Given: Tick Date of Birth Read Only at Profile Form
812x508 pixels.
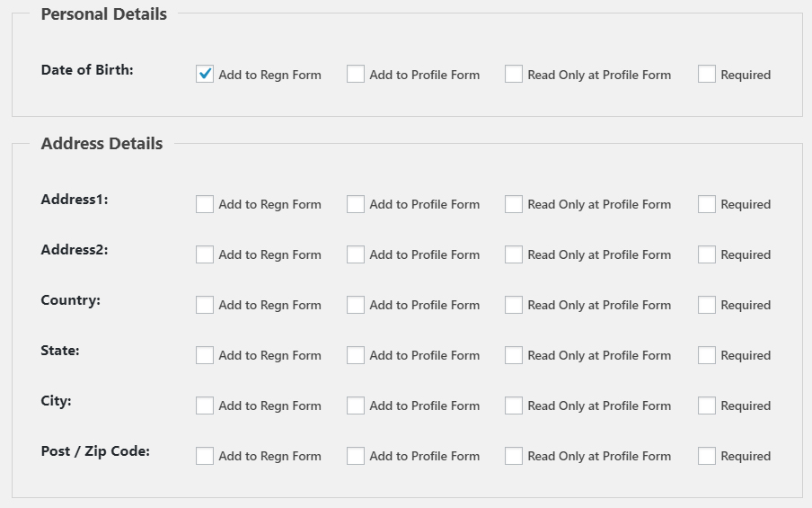Looking at the screenshot, I should point(513,74).
